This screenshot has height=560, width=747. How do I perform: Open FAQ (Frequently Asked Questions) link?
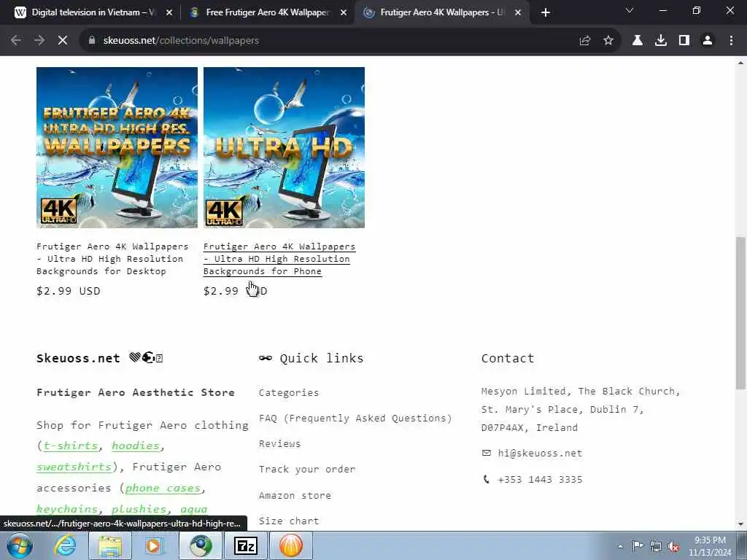[355, 418]
